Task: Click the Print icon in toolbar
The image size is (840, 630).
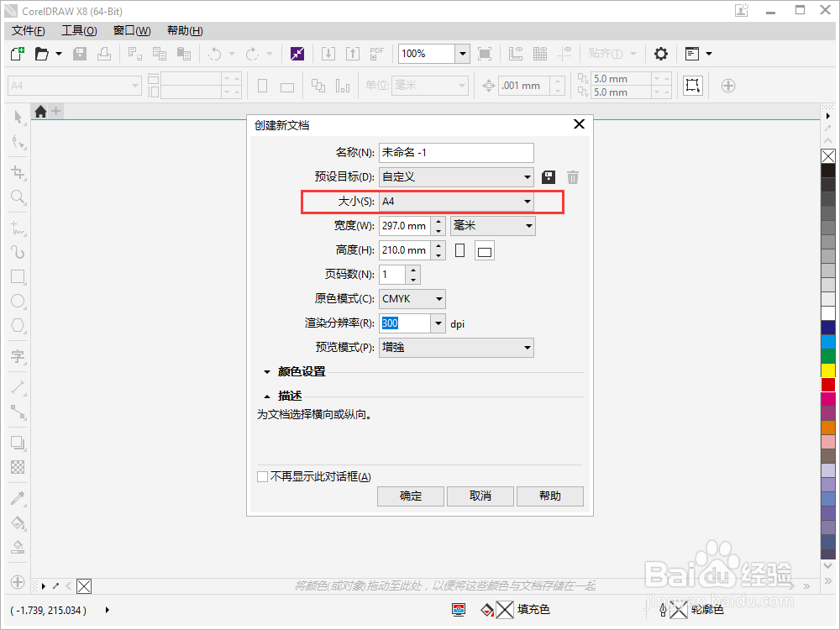Action: tap(104, 54)
